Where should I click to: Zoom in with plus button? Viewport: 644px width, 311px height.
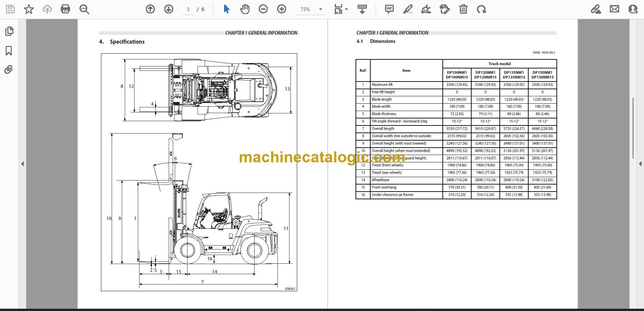pyautogui.click(x=282, y=9)
